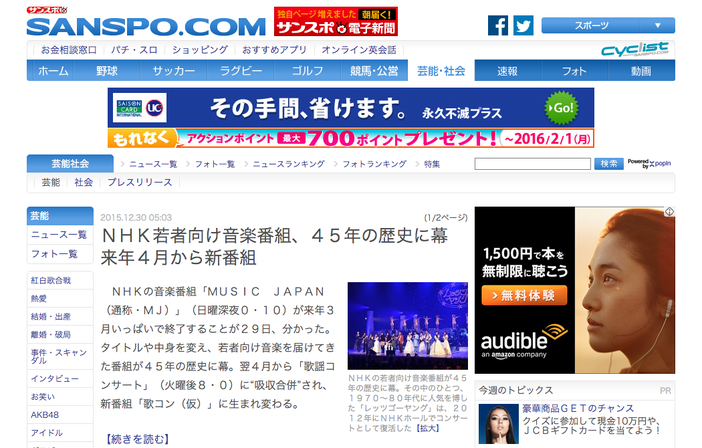Open the 芸能社会 section tab
The image size is (702, 448).
[x=70, y=164]
